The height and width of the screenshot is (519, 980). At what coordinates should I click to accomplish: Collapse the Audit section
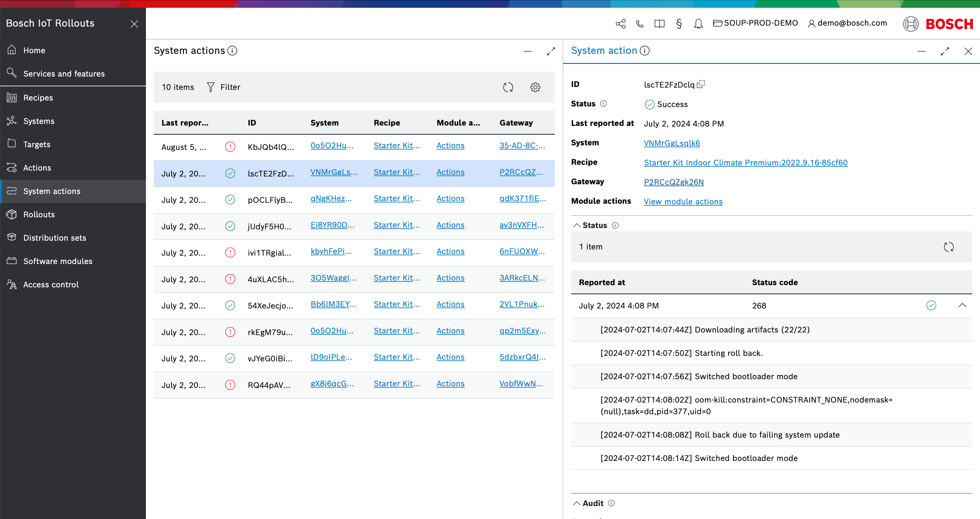pyautogui.click(x=577, y=503)
